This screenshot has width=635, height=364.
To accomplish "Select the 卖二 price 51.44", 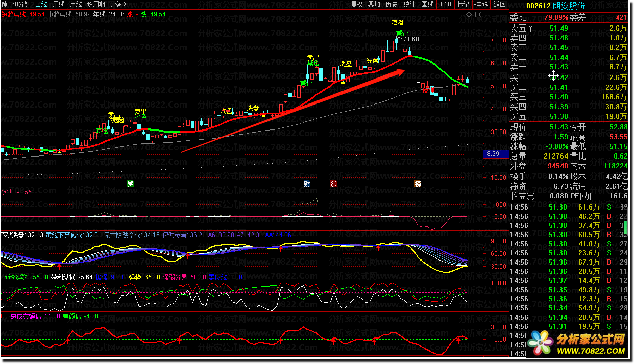I will click(x=559, y=57).
